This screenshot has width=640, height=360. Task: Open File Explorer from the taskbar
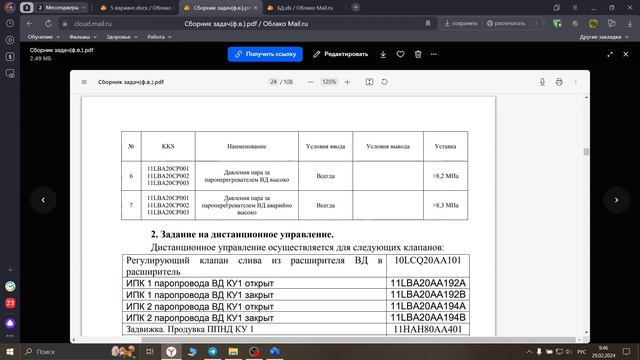pyautogui.click(x=233, y=351)
